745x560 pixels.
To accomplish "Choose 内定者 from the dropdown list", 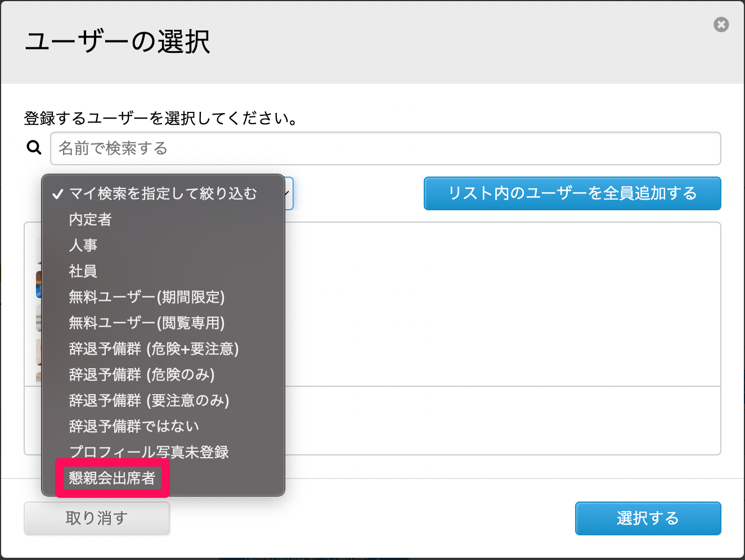I will tap(163, 219).
